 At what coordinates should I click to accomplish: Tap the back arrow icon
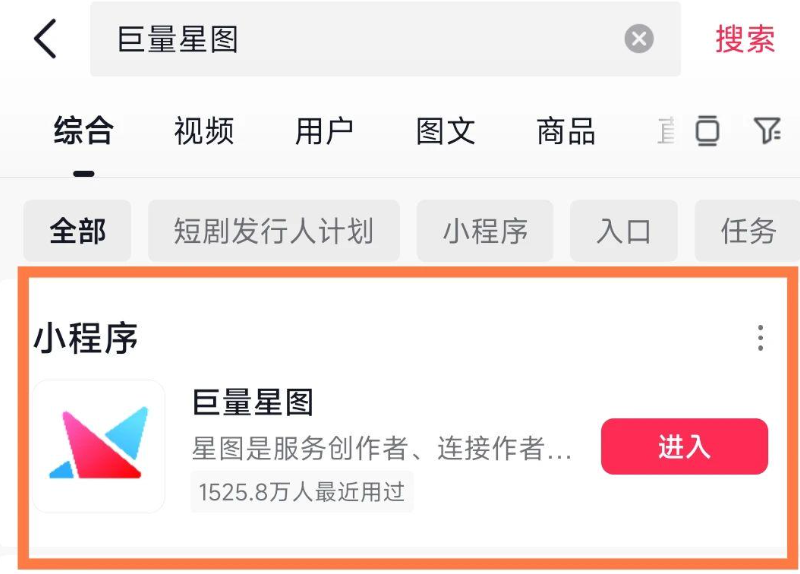45,39
